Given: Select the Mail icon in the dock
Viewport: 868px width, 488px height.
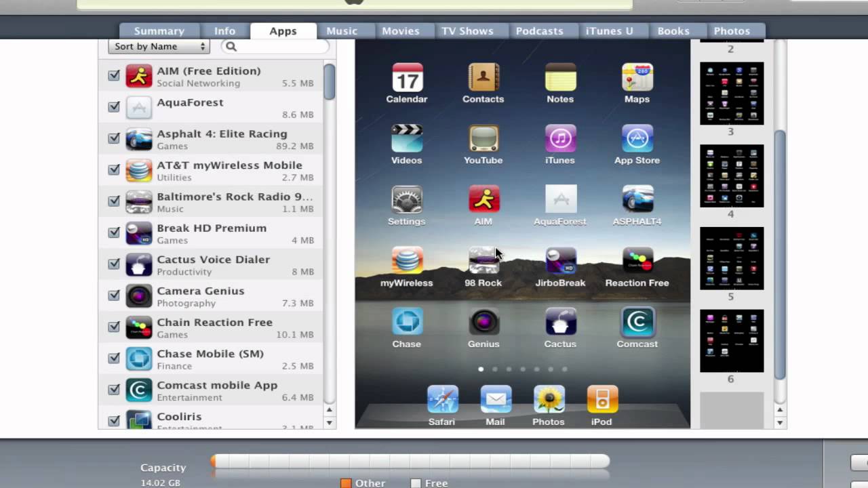Looking at the screenshot, I should pyautogui.click(x=496, y=400).
